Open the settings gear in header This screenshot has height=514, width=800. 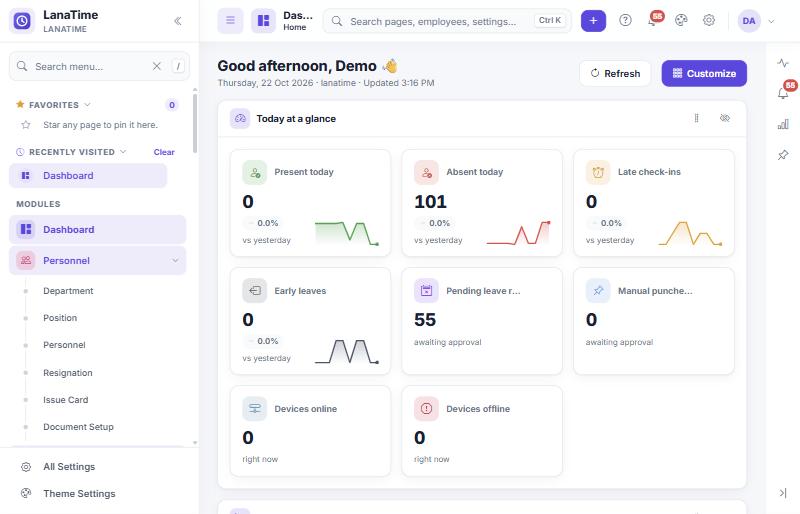tap(709, 20)
